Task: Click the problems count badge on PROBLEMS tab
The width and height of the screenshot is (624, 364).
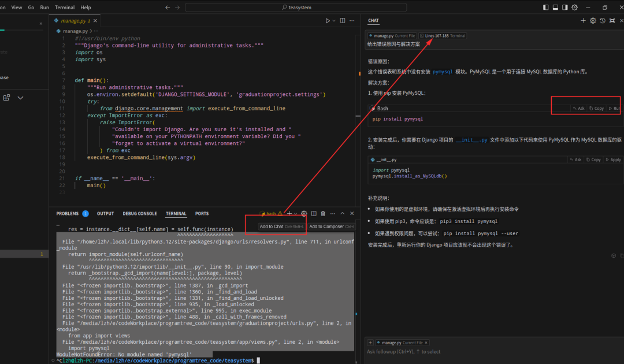Action: [85, 214]
